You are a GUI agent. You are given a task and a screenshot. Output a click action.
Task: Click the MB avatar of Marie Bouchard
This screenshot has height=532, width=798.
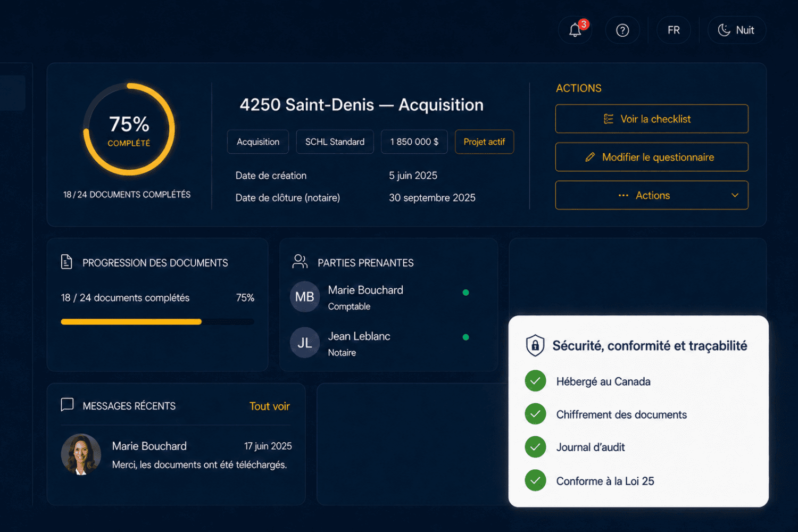point(305,297)
